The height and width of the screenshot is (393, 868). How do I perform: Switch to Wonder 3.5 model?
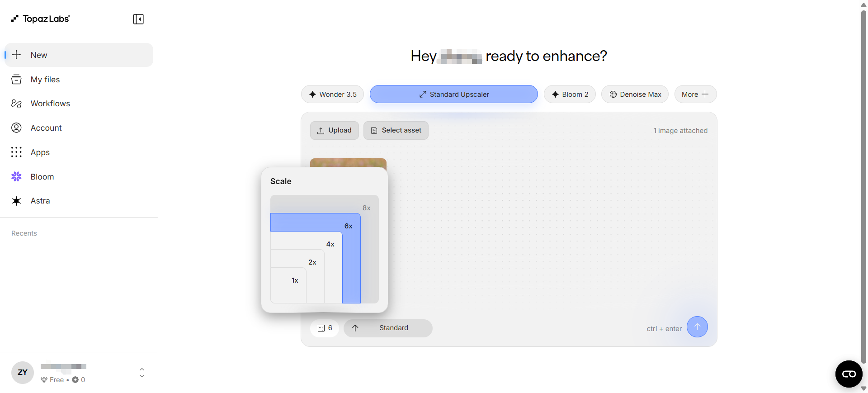332,94
